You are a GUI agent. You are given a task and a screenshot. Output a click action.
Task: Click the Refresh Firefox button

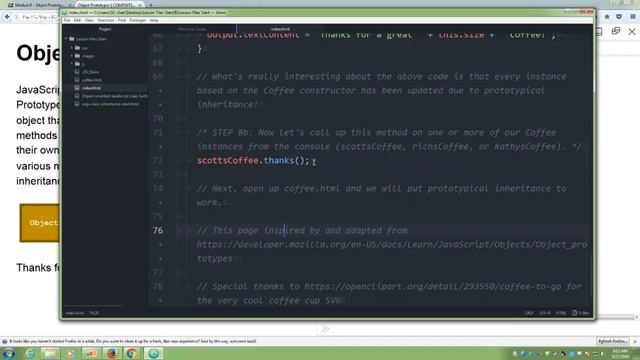[x=612, y=341]
